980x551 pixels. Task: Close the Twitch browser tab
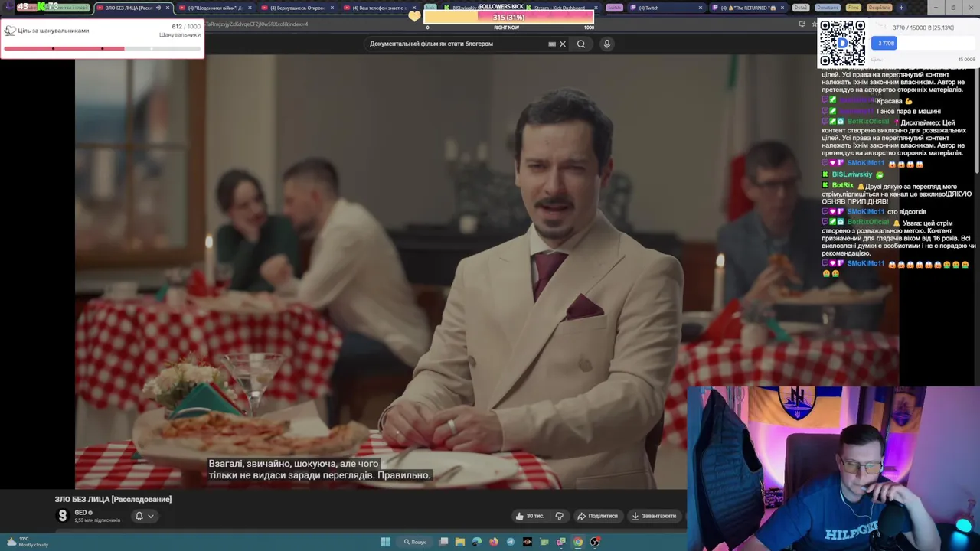(700, 8)
